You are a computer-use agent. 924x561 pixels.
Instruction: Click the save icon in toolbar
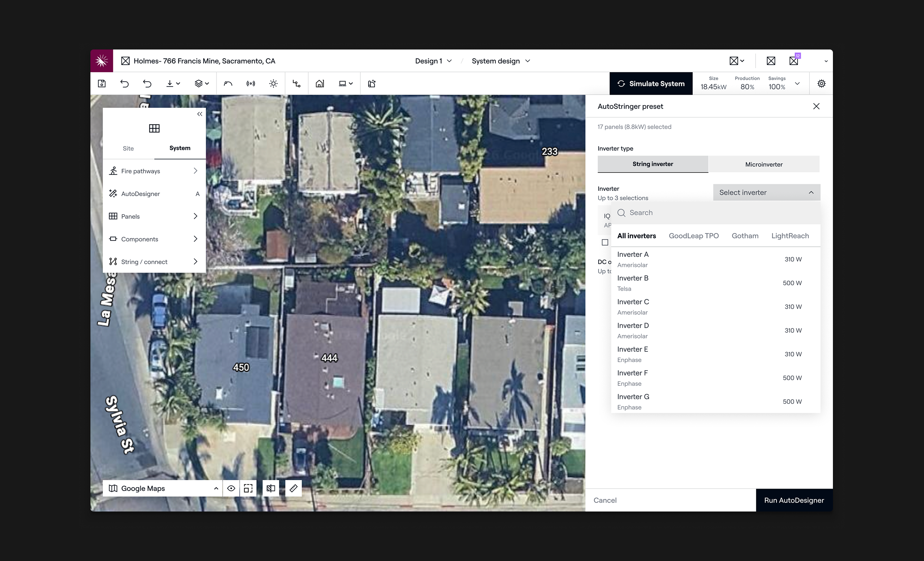[x=102, y=83]
